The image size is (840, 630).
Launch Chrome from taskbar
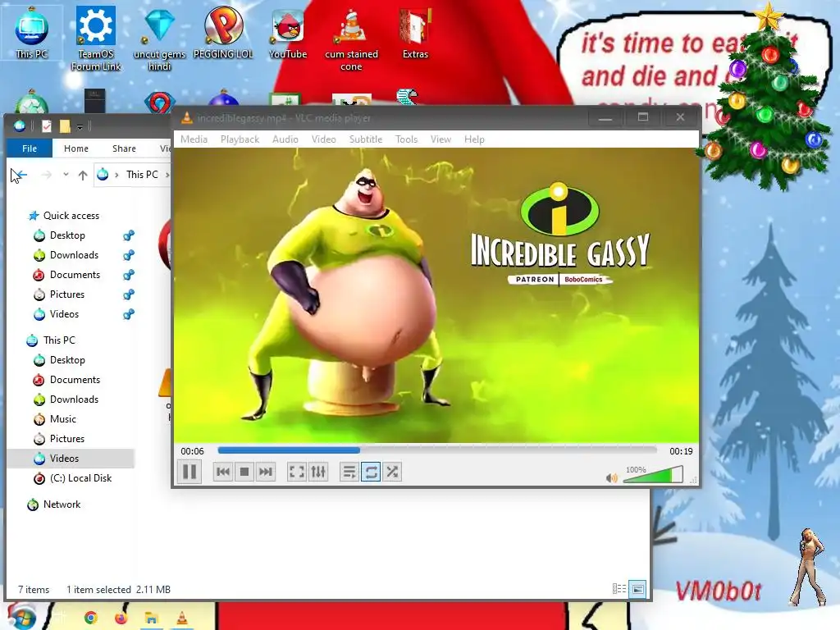(90, 619)
